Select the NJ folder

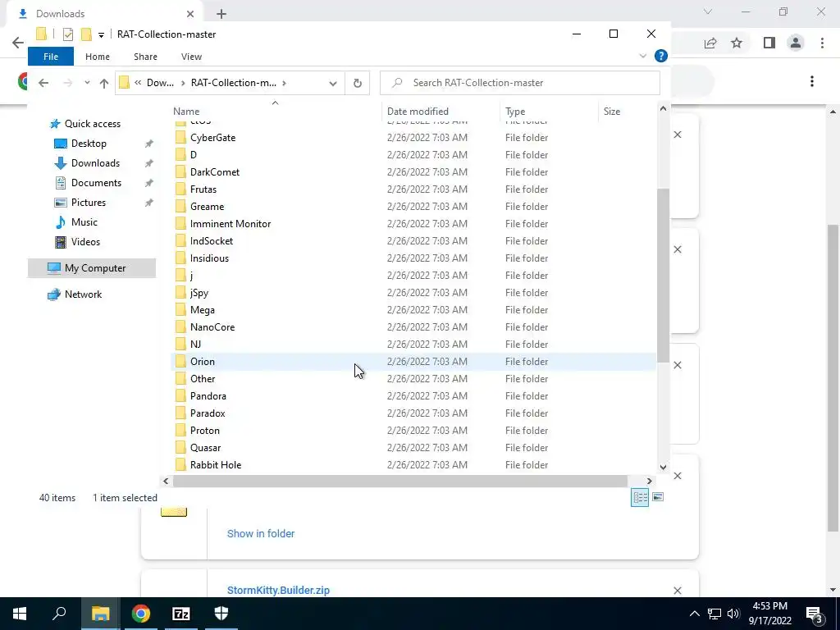(195, 345)
